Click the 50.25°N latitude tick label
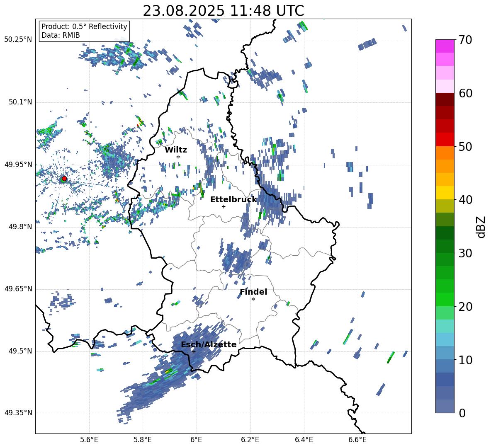Viewport: 491px width, 448px height. 18,40
